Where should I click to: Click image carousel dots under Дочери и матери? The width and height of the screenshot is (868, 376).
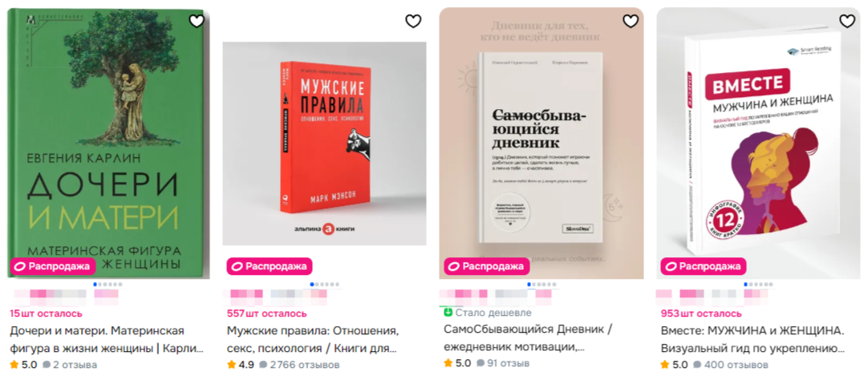tap(108, 285)
